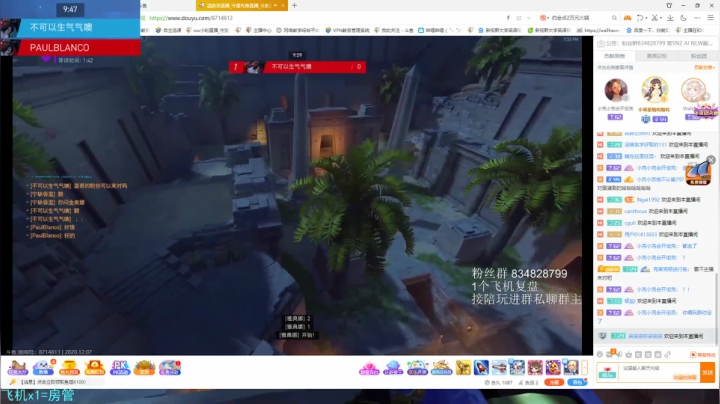Open the first activity icon below the video
The height and width of the screenshot is (404, 720).
[17, 367]
